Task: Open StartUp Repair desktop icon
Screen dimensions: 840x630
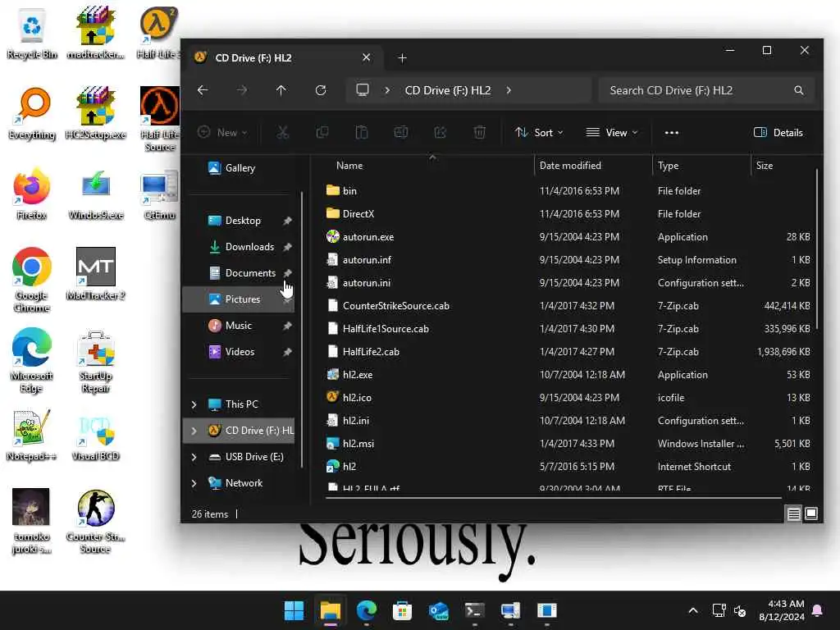Action: 95,362
